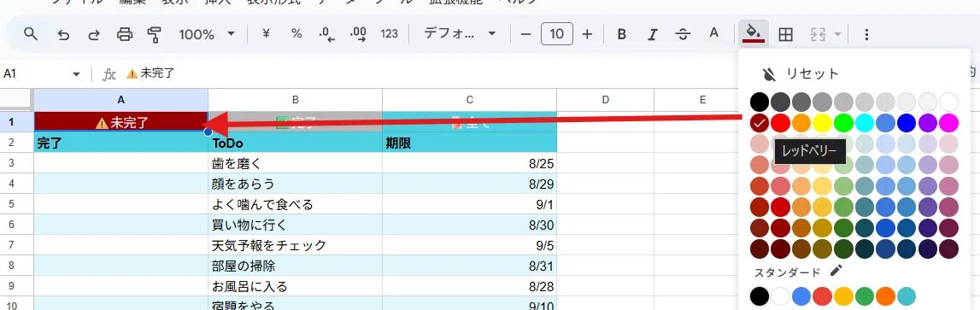The height and width of the screenshot is (310, 980).
Task: Select column E header
Action: pyautogui.click(x=702, y=100)
